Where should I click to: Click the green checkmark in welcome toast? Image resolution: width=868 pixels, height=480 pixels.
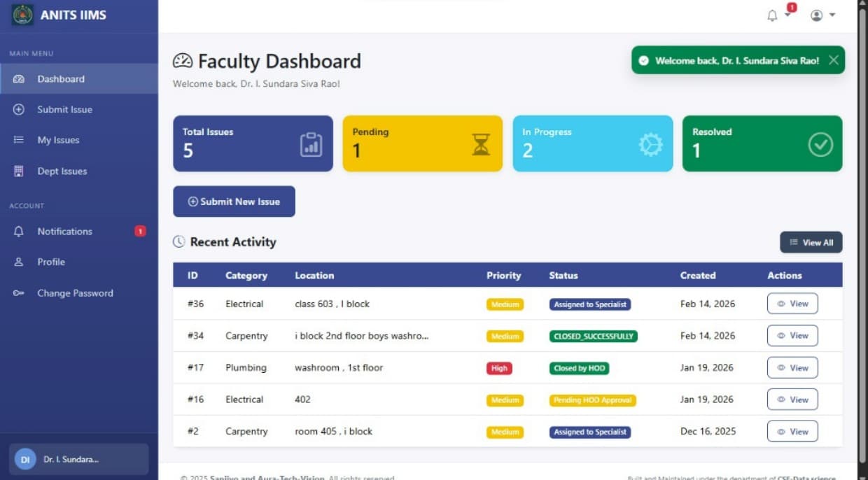point(643,60)
